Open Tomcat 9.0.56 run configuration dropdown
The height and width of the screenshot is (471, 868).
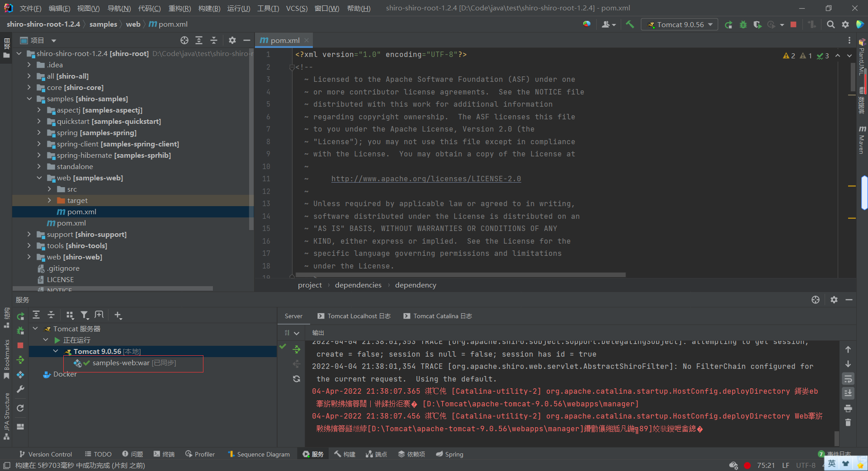click(679, 25)
